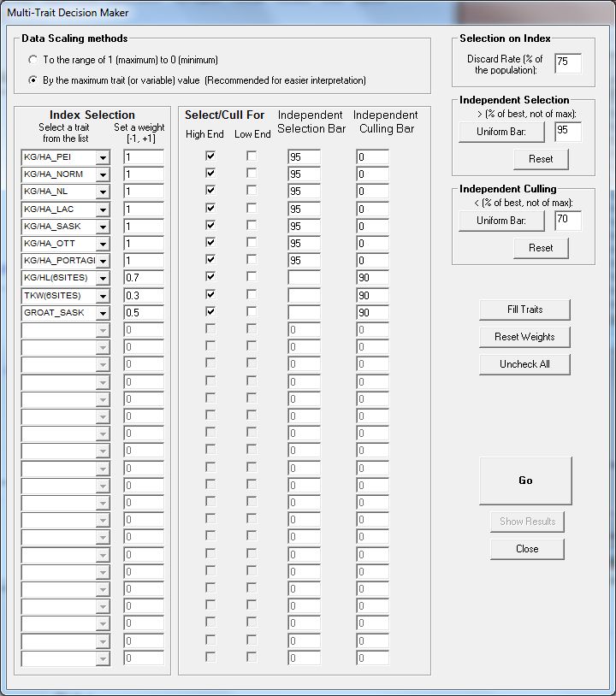
Task: Open the KG/HL(6SITES) trait dropdown
Action: tap(103, 278)
